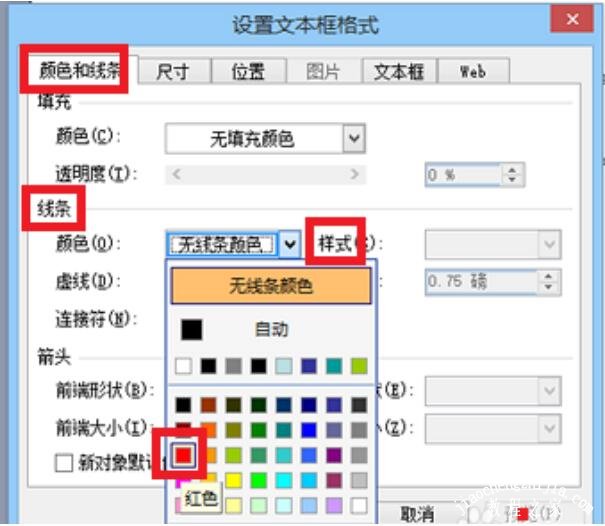
Task: Go to the Web tab
Action: [474, 71]
